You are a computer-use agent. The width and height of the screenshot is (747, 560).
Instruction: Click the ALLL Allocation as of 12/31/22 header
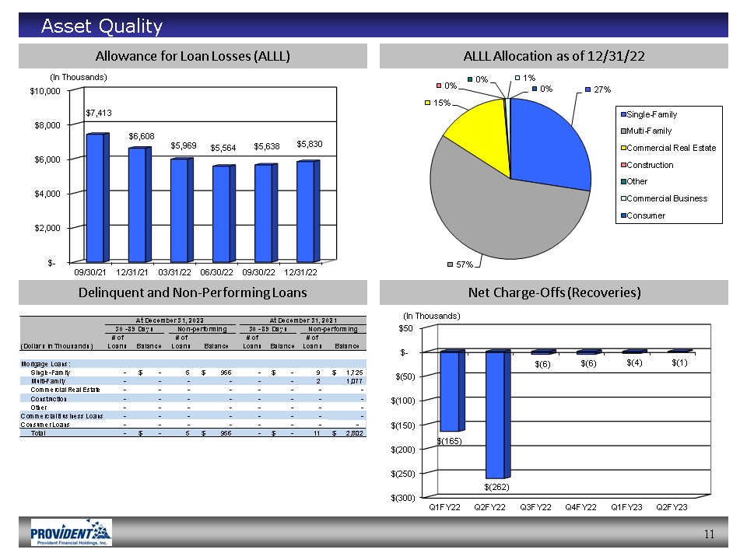tap(553, 56)
